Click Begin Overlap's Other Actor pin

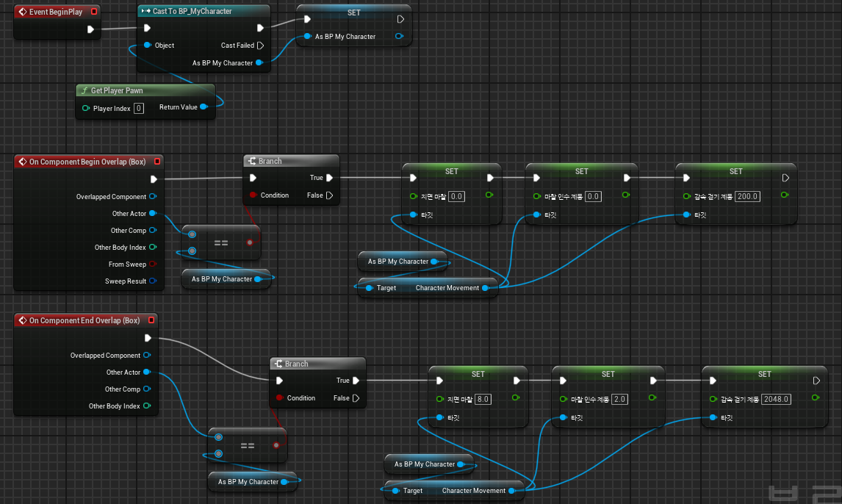click(153, 214)
